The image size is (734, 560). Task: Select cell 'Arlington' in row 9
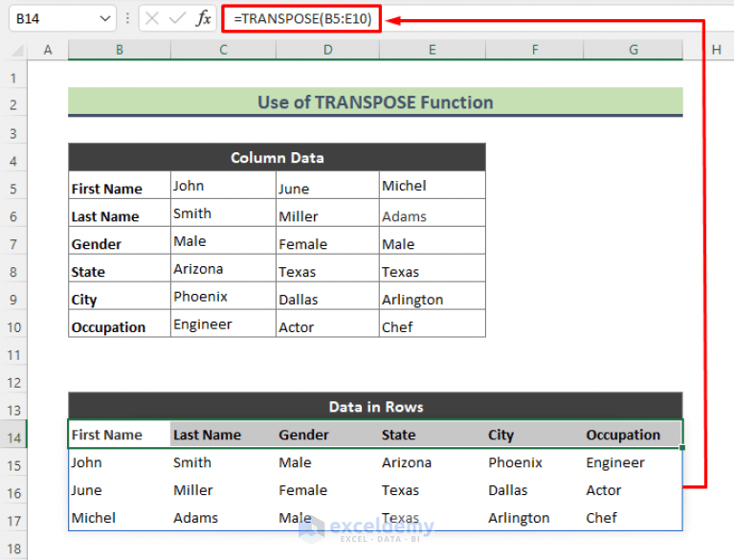(x=432, y=296)
